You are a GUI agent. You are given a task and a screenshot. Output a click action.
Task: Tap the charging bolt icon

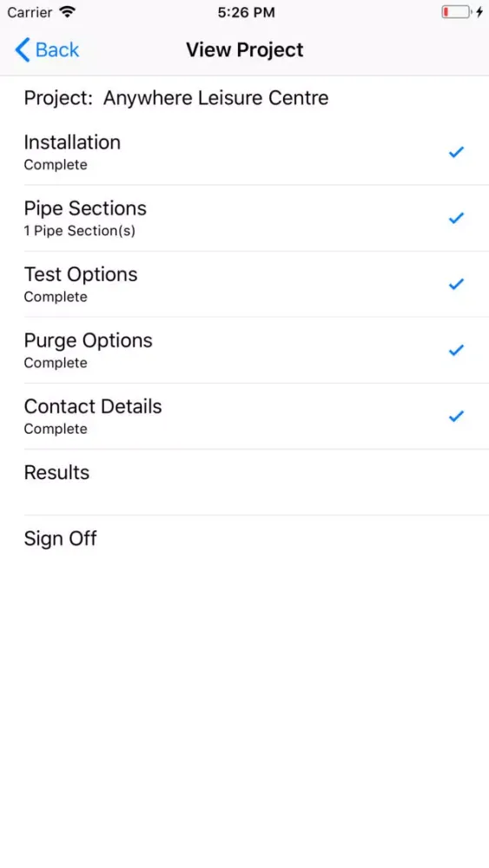pyautogui.click(x=479, y=12)
